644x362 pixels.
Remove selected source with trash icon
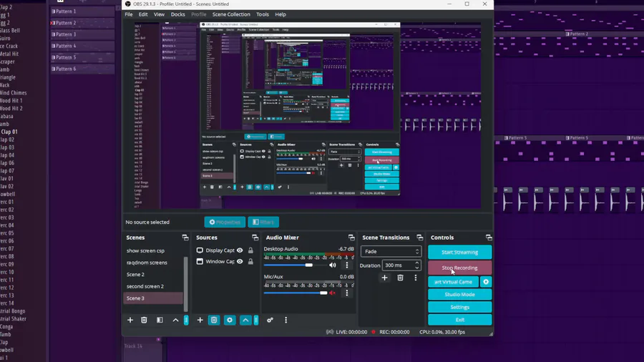[214, 320]
